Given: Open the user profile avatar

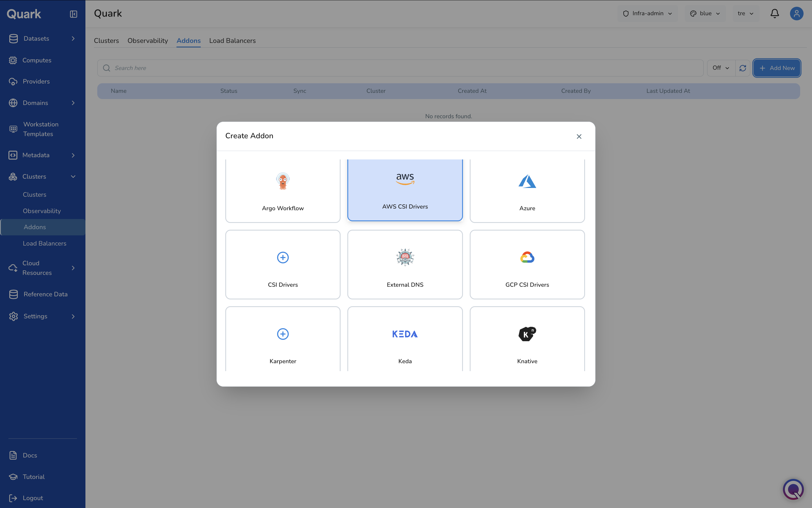Looking at the screenshot, I should point(796,14).
